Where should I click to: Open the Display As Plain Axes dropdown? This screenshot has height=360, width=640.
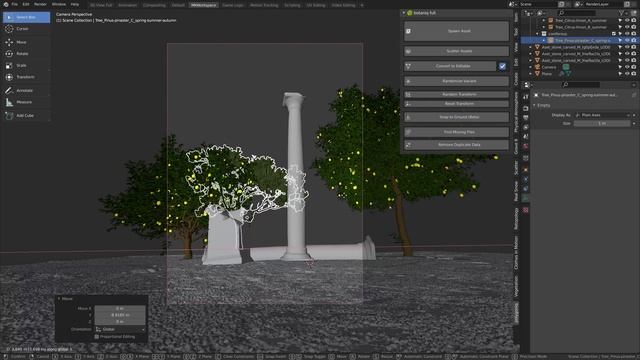pyautogui.click(x=602, y=115)
